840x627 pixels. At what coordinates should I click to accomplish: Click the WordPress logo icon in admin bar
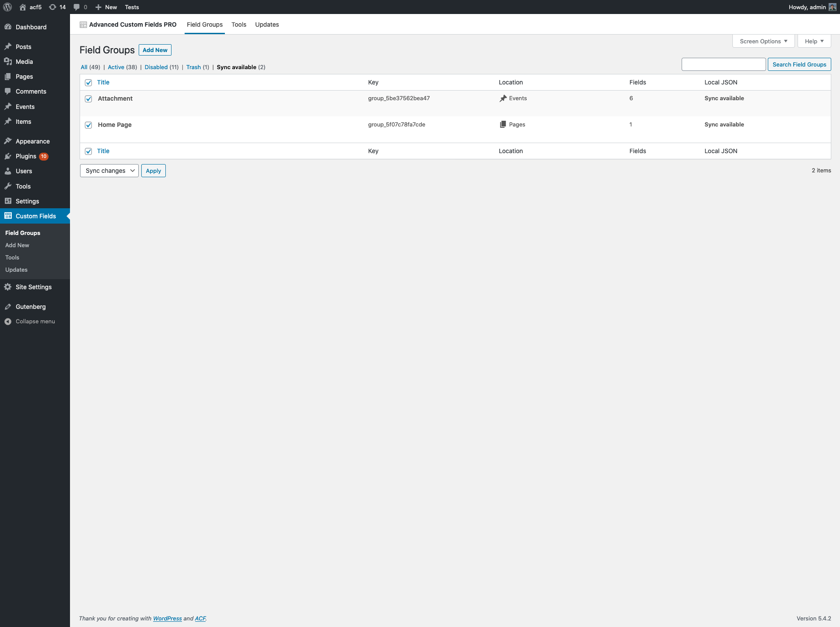tap(7, 7)
